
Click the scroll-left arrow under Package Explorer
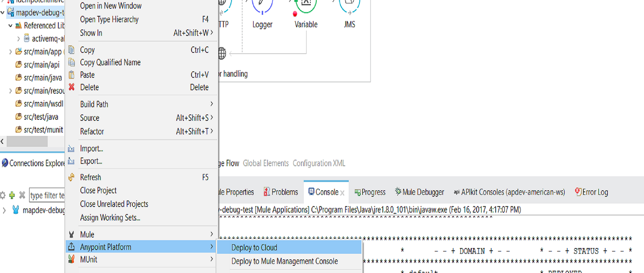tap(2, 141)
